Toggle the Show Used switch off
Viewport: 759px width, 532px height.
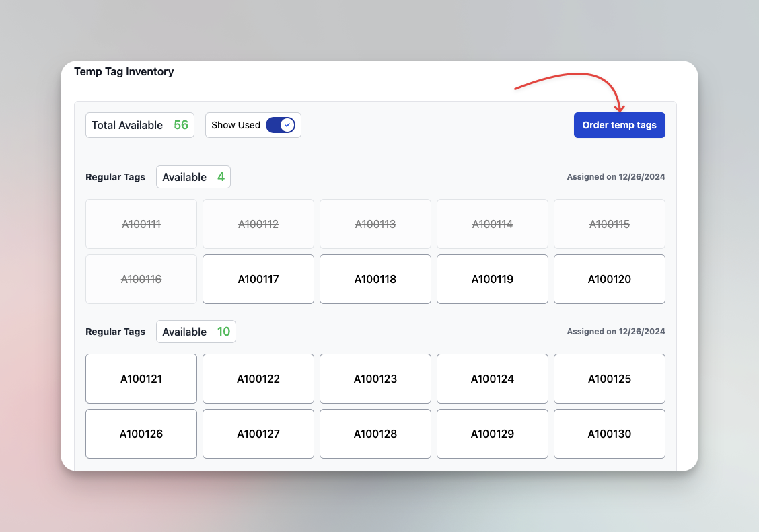coord(281,125)
